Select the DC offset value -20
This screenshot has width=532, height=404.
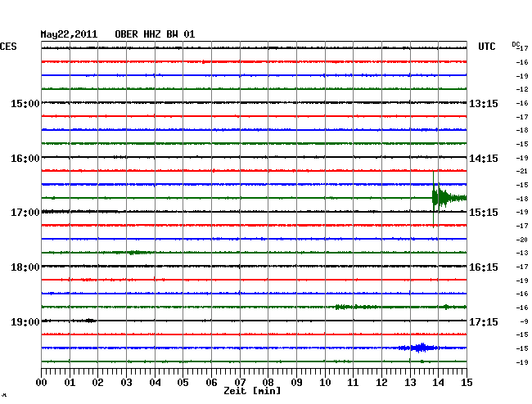522,240
